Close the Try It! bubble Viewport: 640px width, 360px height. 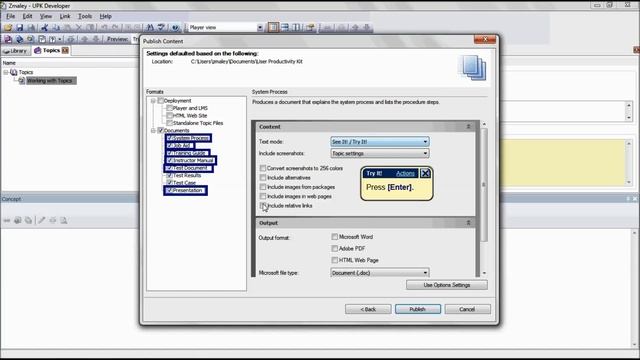tap(425, 173)
